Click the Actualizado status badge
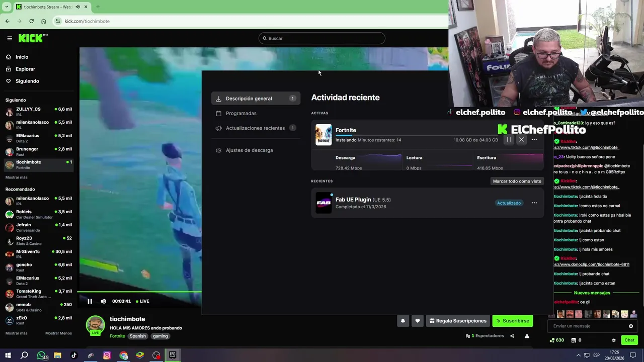The width and height of the screenshot is (644, 362). coord(509,203)
